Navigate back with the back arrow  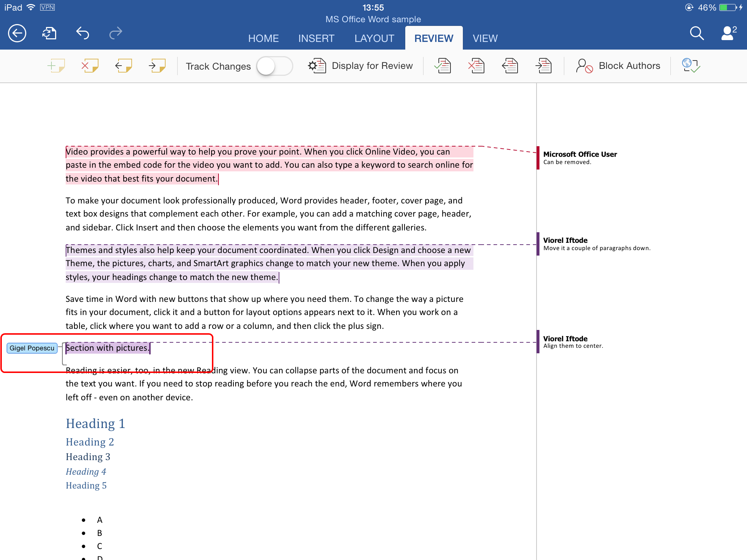click(17, 33)
